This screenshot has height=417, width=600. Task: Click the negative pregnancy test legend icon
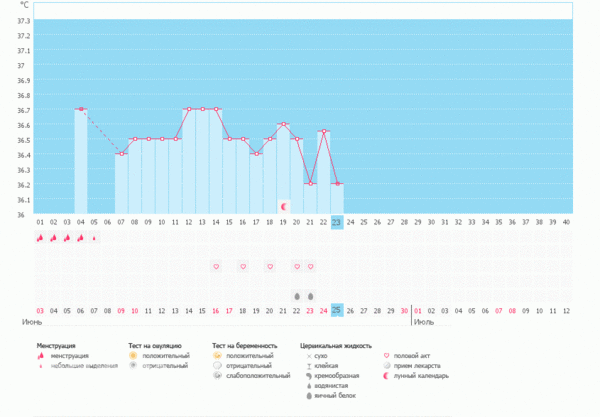pos(219,365)
